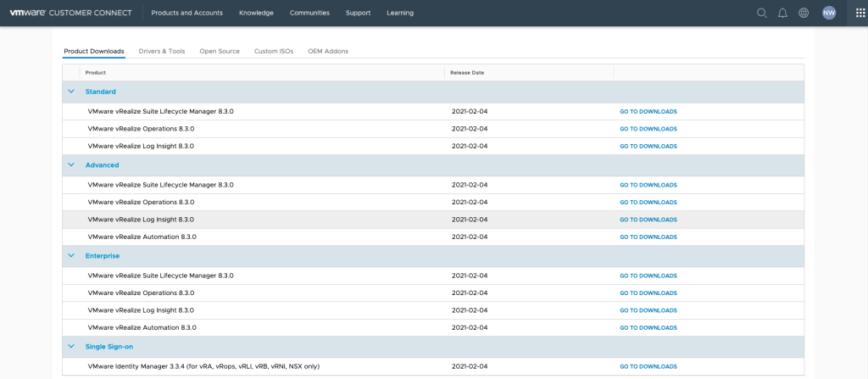Collapse the Single Sign-on section chevron
The height and width of the screenshot is (379, 868).
[x=71, y=347]
